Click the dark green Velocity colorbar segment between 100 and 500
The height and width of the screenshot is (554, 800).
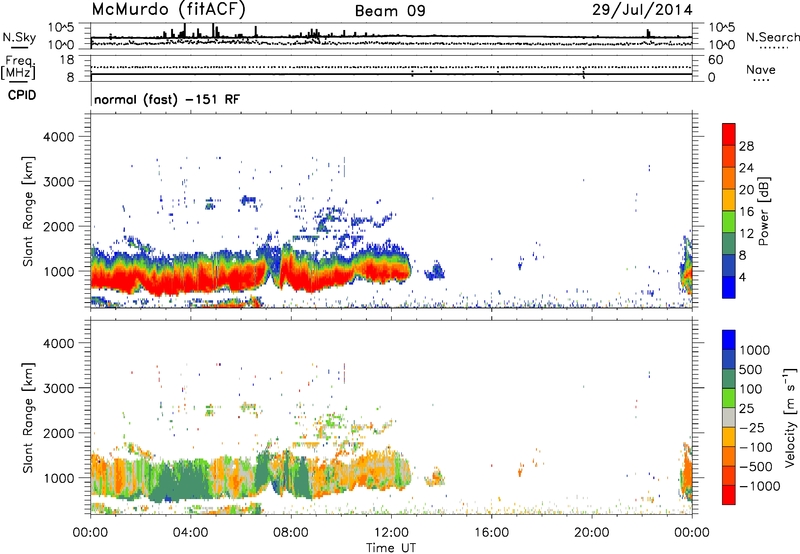(729, 379)
